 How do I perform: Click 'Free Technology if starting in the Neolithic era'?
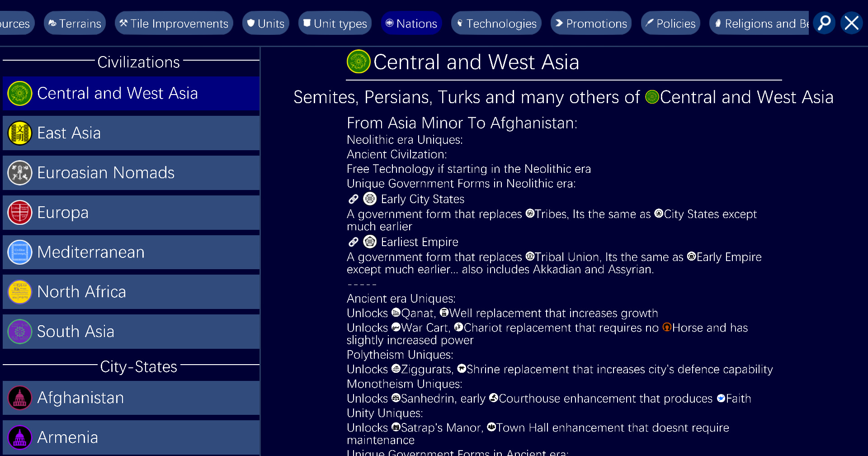(x=469, y=169)
